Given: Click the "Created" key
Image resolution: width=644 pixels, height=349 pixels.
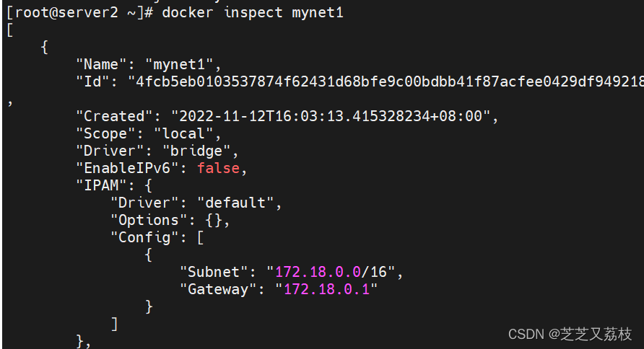Looking at the screenshot, I should coord(115,116).
